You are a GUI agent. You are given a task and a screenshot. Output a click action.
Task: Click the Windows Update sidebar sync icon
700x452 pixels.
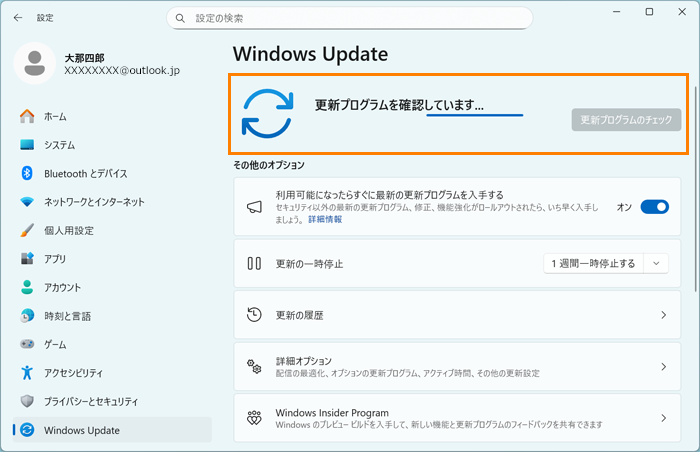[27, 430]
